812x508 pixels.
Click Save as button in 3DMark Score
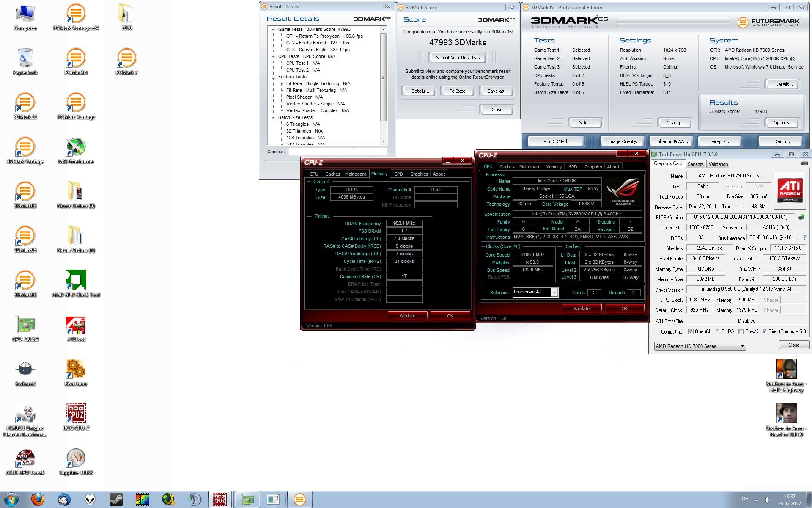(x=497, y=91)
